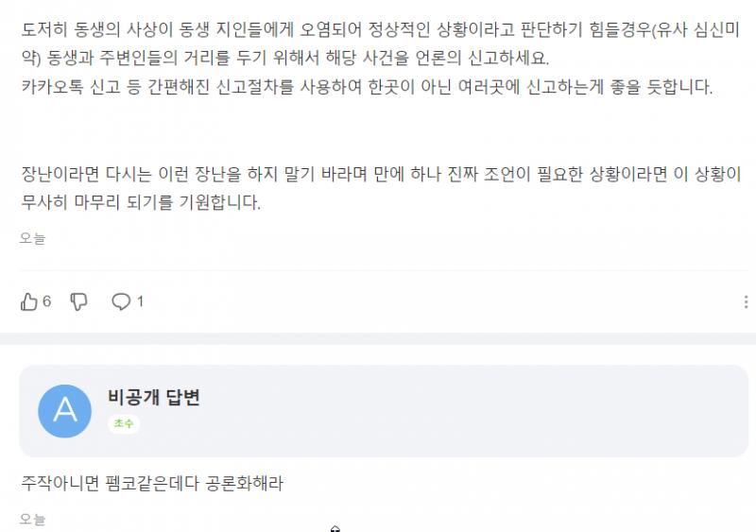Click the line '무사히 마무리 되기를 기원합니다.'
Image resolution: width=756 pixels, height=532 pixels.
(x=140, y=203)
